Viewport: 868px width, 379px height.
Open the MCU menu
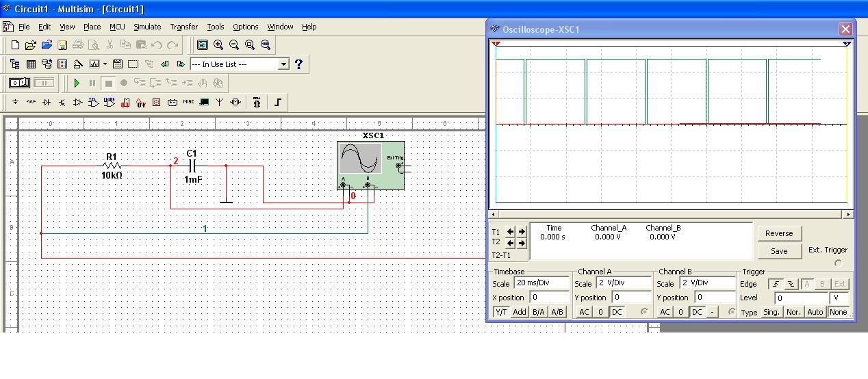[x=117, y=27]
